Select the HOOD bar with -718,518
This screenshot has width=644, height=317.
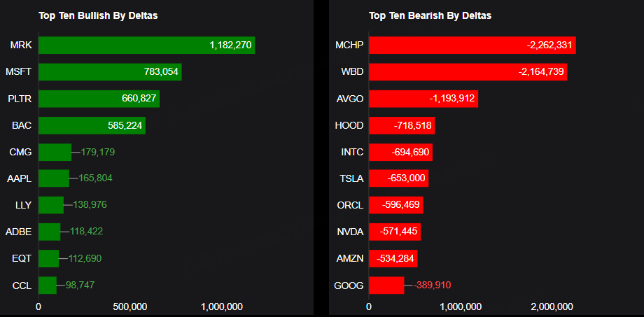point(401,125)
